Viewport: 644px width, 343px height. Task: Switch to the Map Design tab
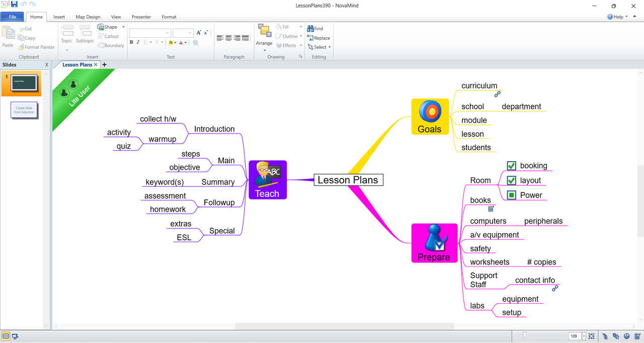point(88,17)
